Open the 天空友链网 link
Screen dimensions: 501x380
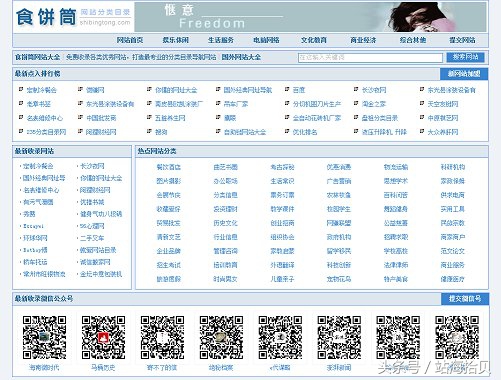443,104
